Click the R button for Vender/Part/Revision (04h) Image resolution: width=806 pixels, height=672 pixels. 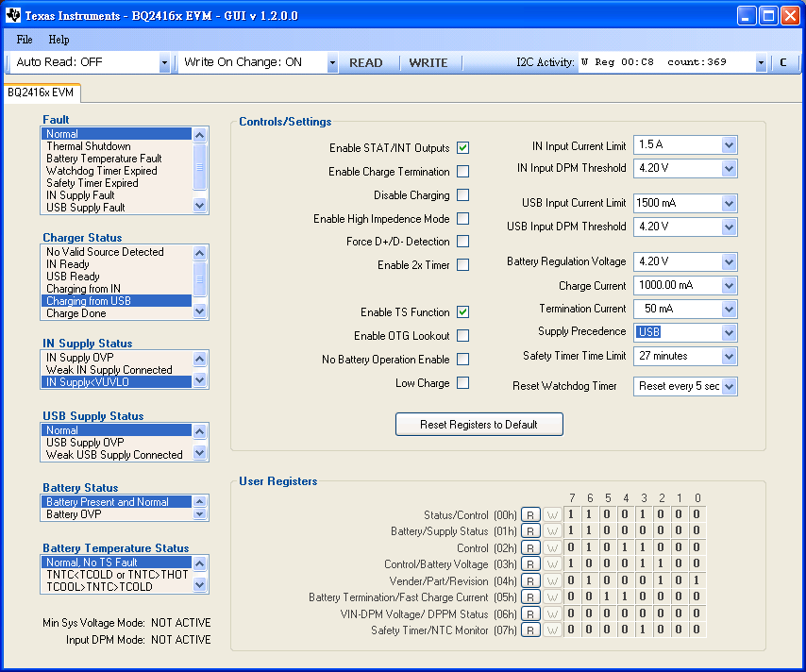point(530,581)
